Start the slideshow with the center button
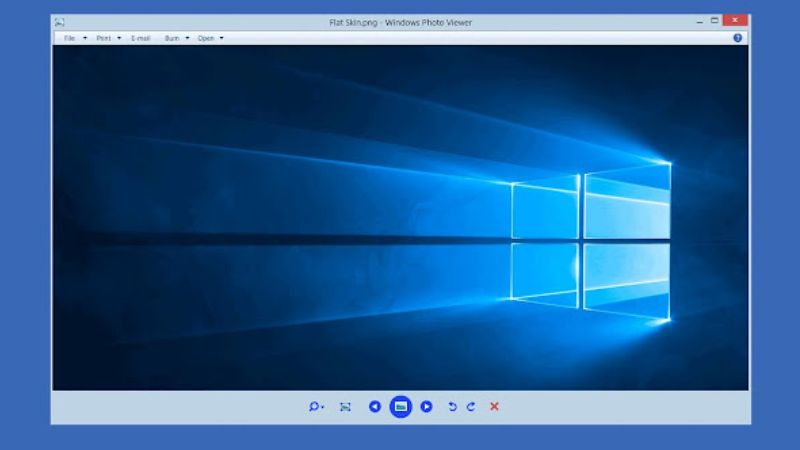 (401, 406)
